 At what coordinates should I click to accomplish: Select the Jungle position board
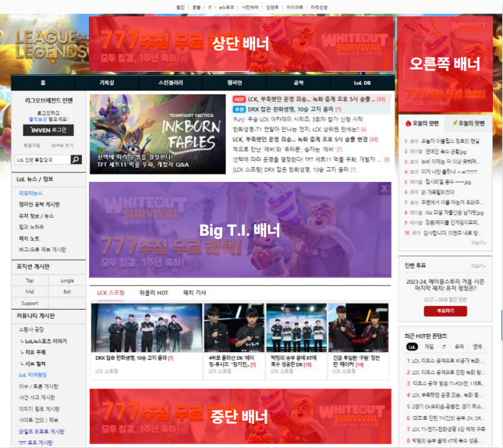tap(67, 281)
